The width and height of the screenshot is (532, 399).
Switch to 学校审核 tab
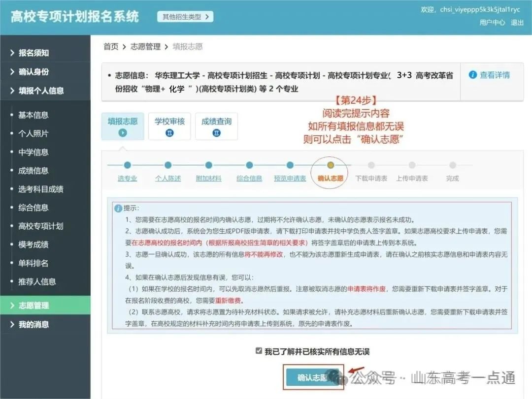click(169, 126)
